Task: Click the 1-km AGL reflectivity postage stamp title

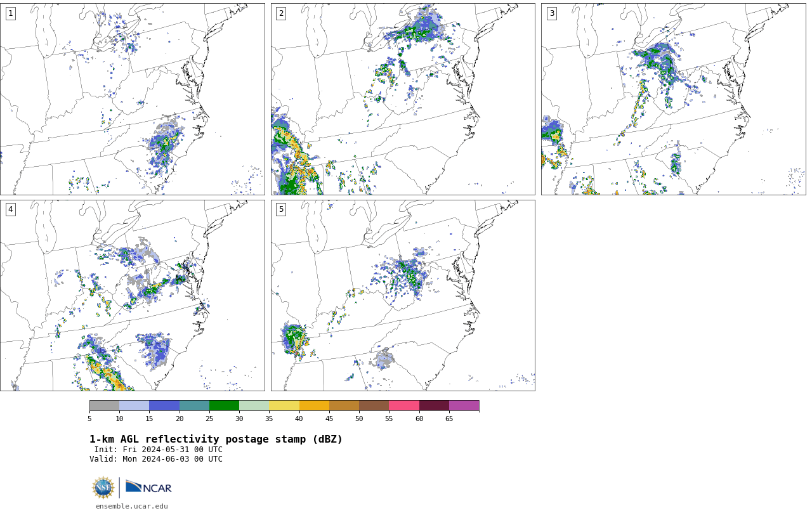Action: tap(216, 439)
